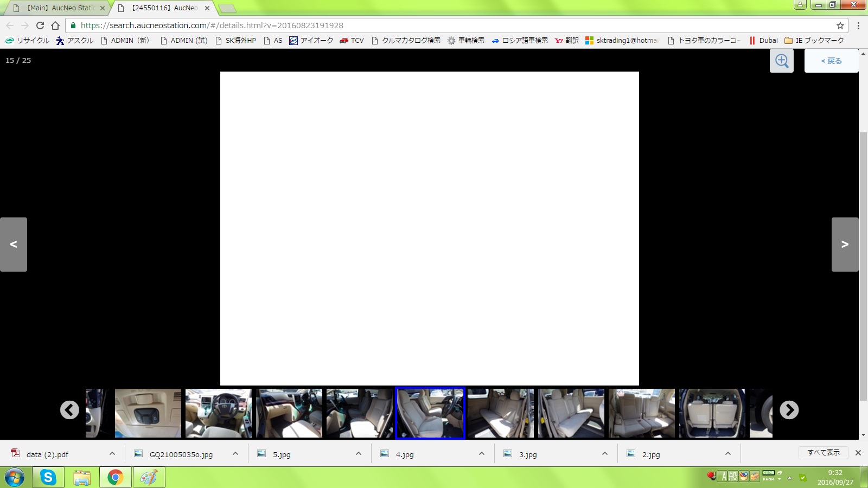Click the magnifier zoom-in icon

(x=781, y=61)
